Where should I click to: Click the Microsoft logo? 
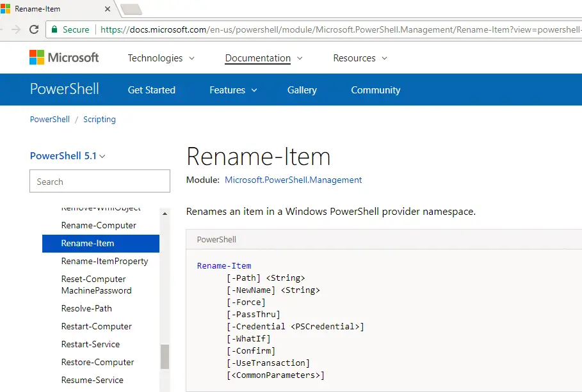[x=64, y=58]
